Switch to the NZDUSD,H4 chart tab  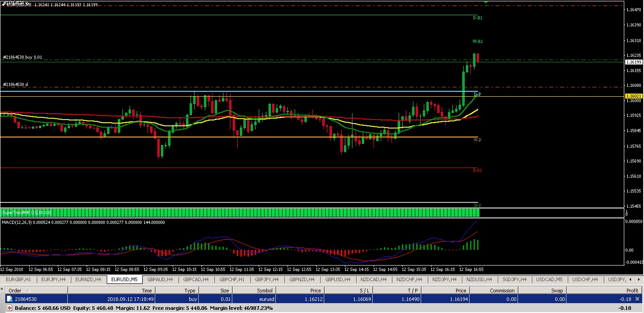click(x=479, y=279)
